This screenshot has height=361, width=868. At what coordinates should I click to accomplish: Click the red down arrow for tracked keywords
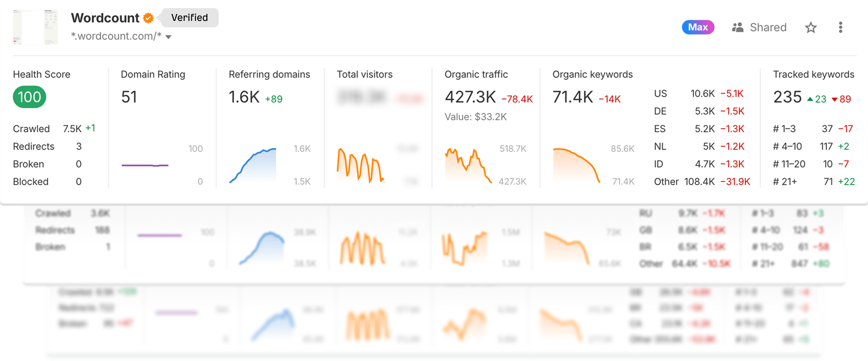835,99
